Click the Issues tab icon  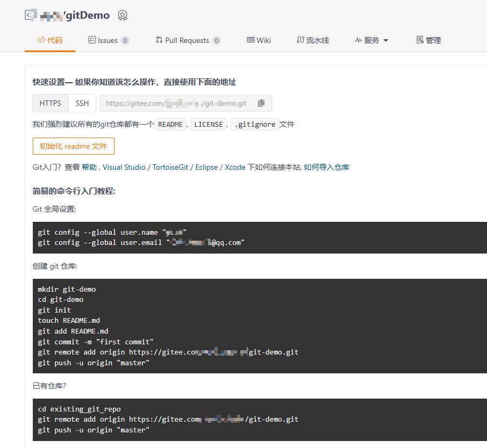point(92,40)
